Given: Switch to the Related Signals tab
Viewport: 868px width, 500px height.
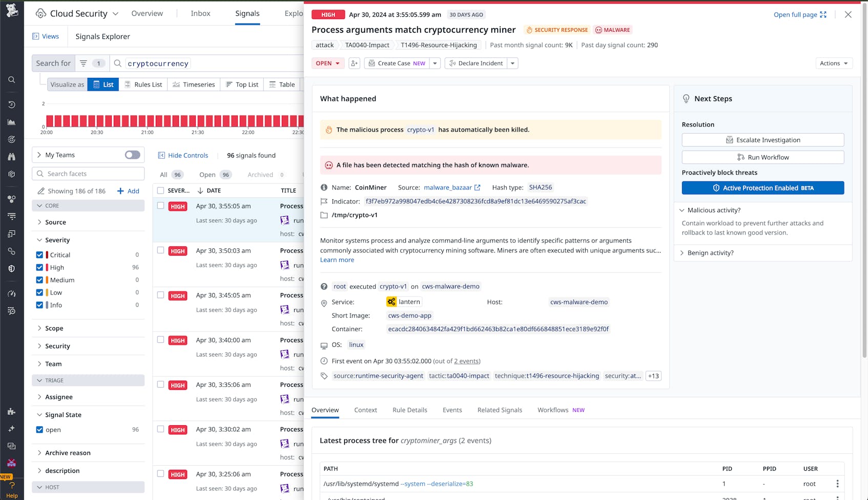Looking at the screenshot, I should point(500,410).
